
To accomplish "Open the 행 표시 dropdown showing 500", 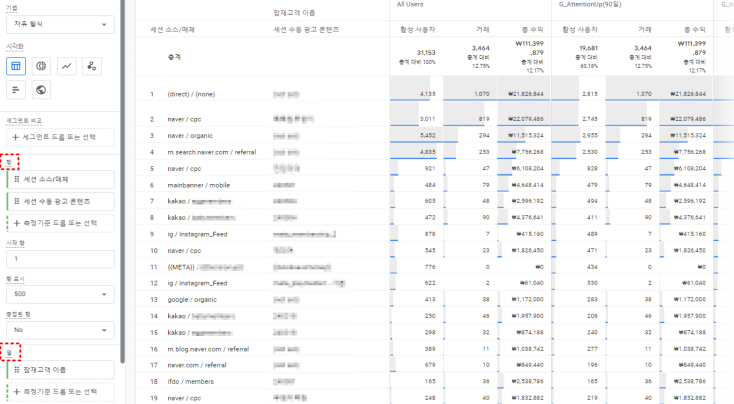I will (x=60, y=294).
